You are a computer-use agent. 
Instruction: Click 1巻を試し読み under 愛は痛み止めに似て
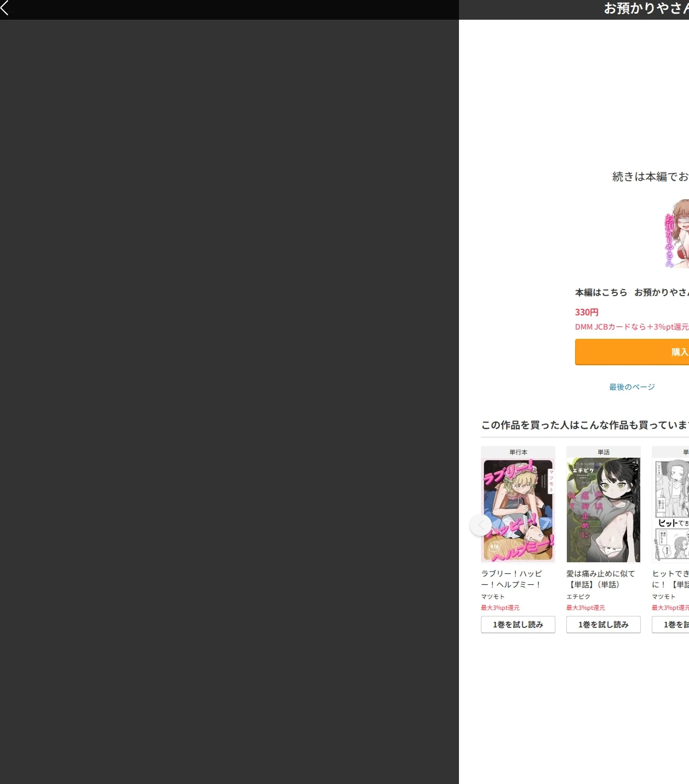pos(604,625)
